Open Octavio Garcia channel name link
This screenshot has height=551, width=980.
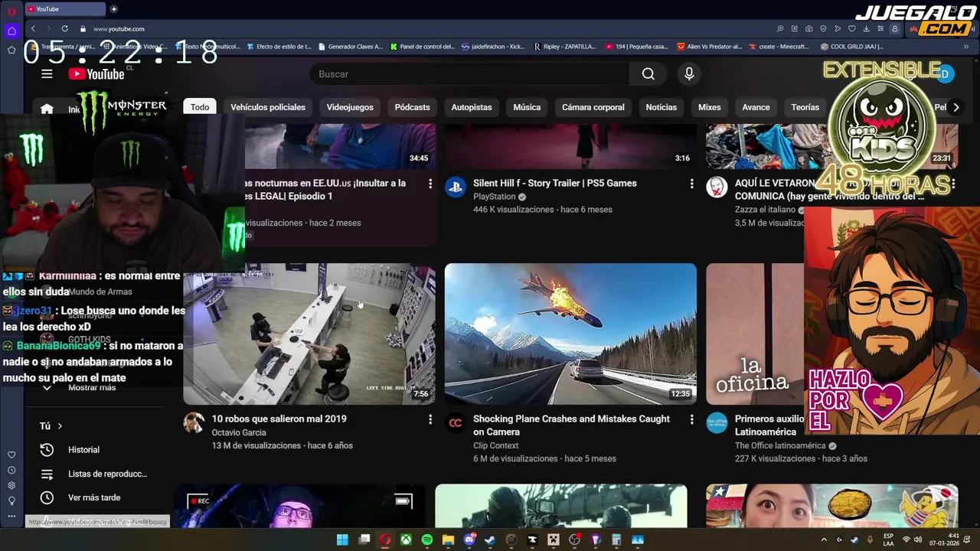(239, 432)
